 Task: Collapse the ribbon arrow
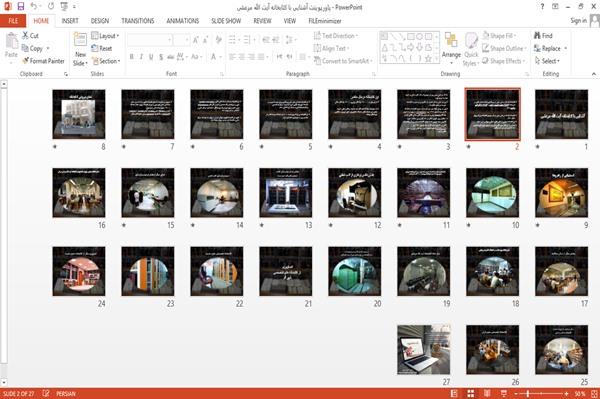click(594, 74)
